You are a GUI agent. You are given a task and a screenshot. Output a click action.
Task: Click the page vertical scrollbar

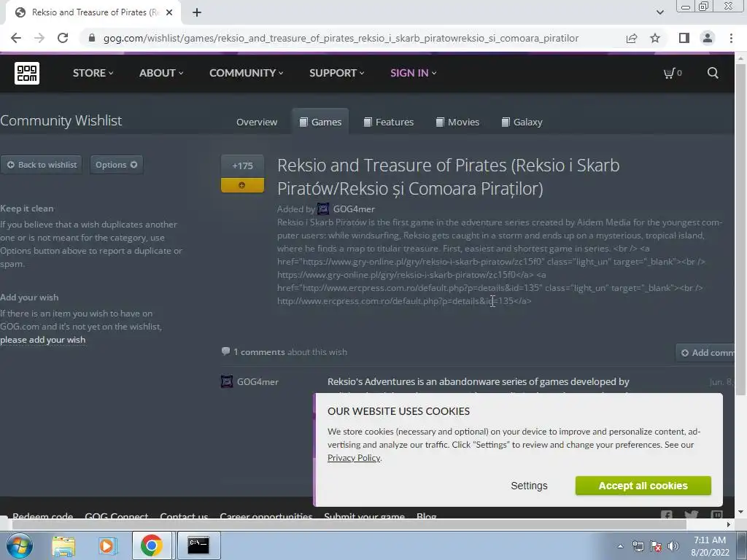point(740,228)
